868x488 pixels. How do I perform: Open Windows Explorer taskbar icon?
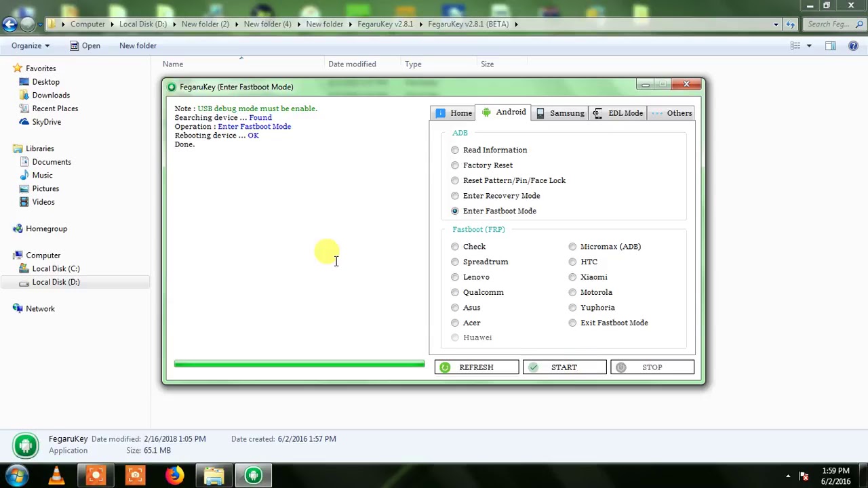[x=214, y=476]
